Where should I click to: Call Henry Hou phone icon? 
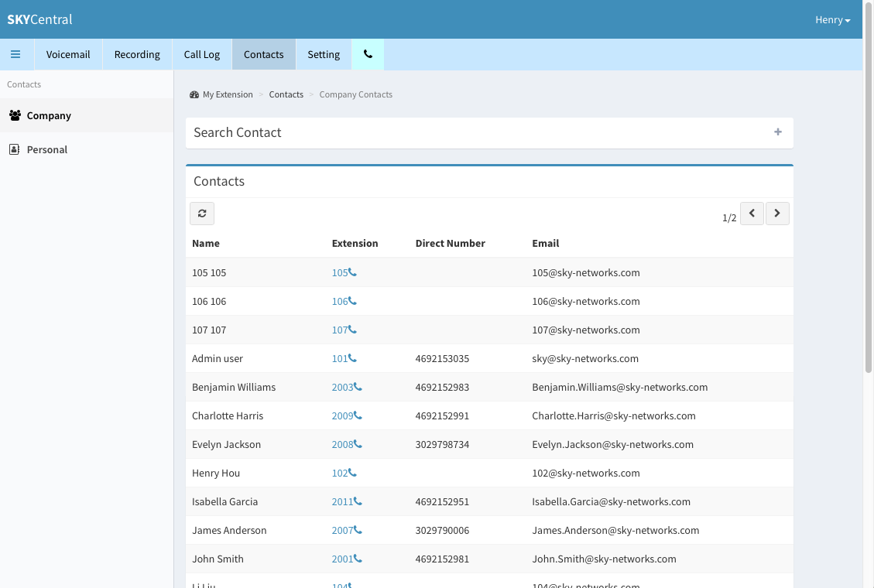(x=352, y=473)
